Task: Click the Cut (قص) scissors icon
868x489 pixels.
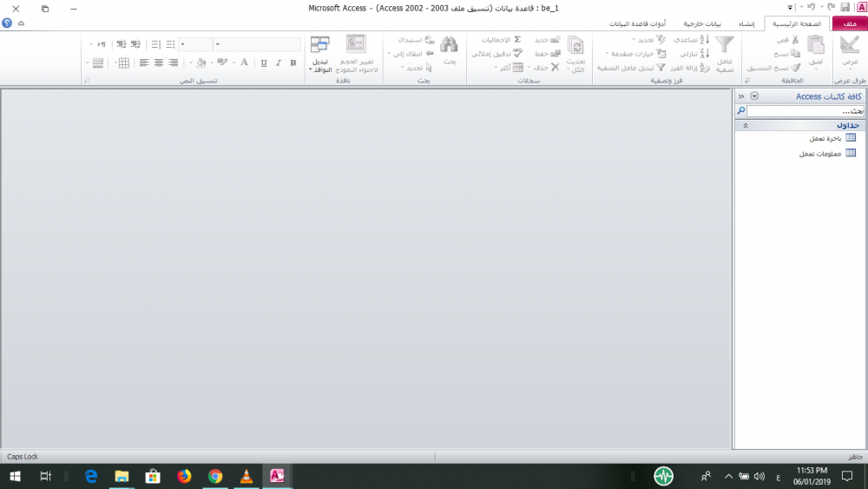Action: (x=795, y=40)
